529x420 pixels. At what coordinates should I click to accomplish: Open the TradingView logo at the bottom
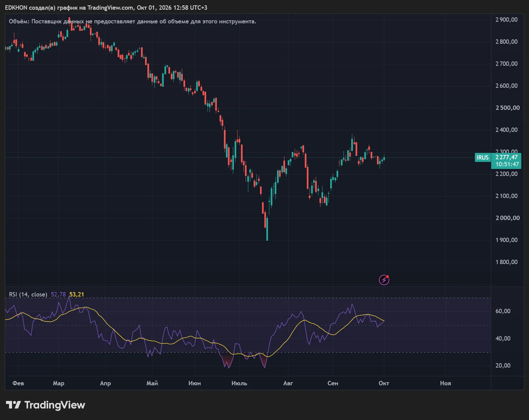click(45, 405)
